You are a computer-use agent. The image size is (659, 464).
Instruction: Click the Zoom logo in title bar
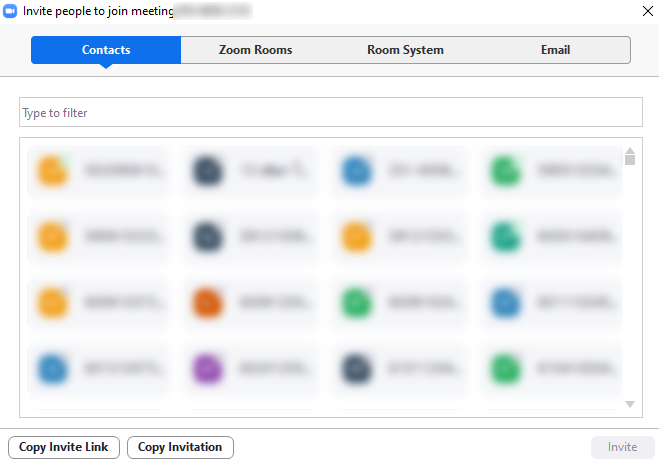coord(11,12)
